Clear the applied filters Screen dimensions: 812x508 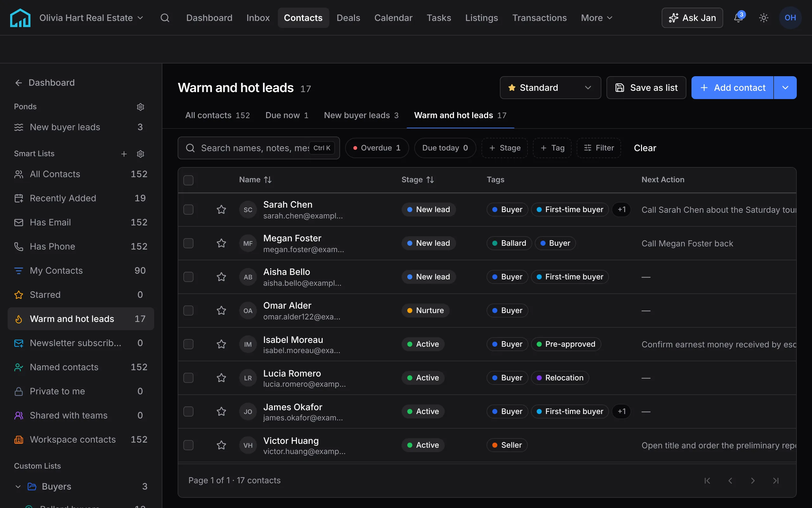(645, 148)
